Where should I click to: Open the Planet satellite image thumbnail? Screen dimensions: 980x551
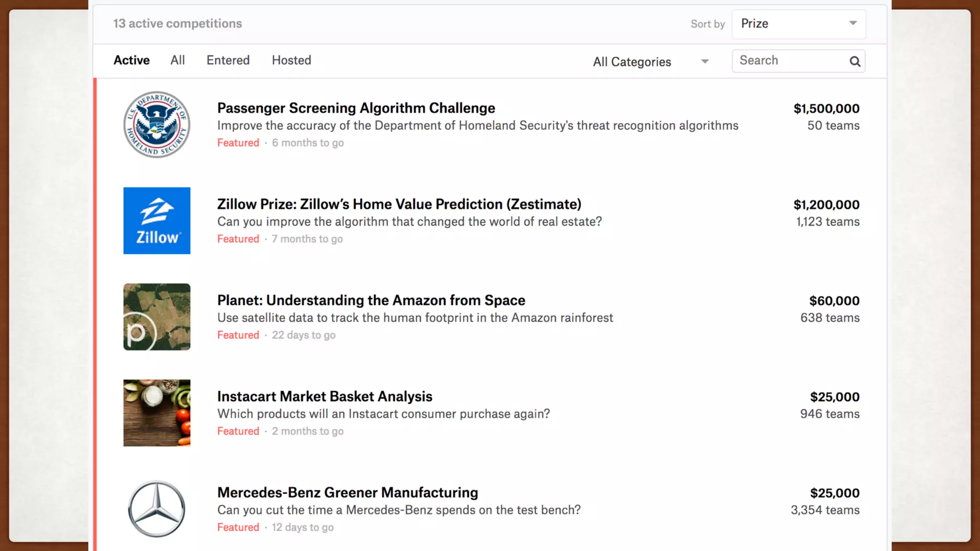[x=156, y=317]
